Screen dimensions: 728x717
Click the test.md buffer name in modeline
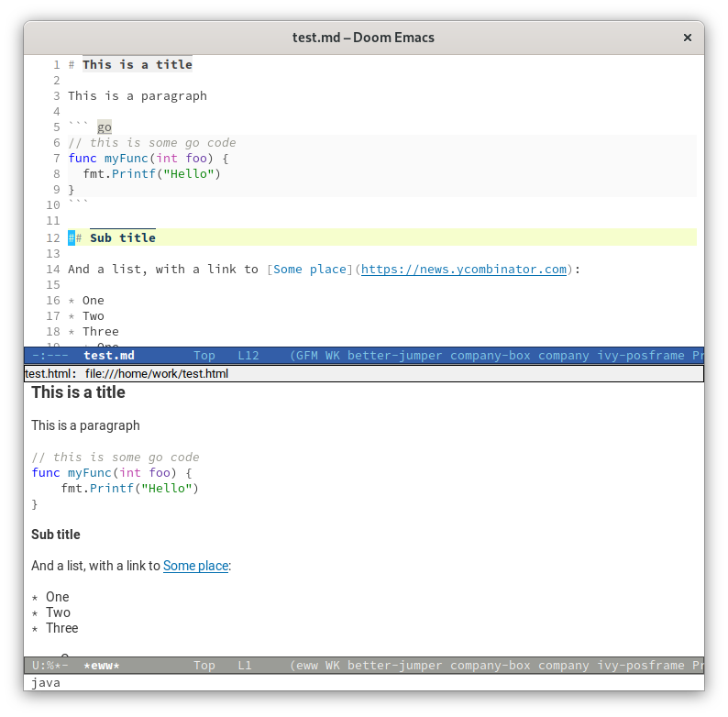108,356
